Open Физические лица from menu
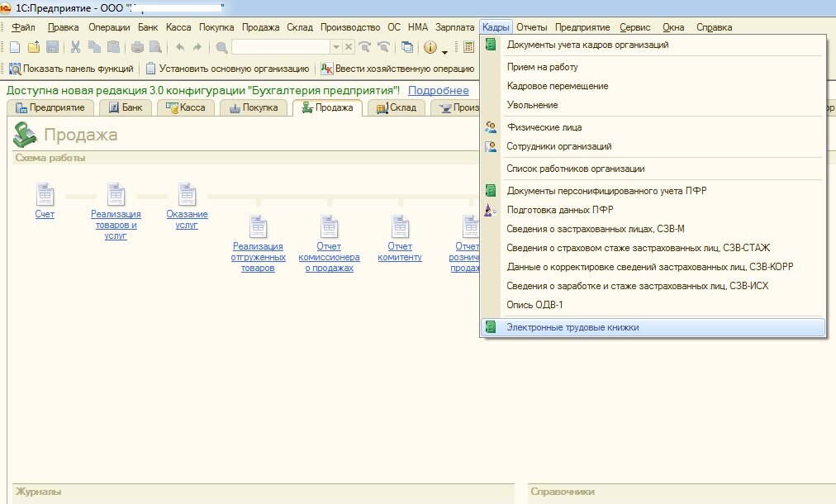Image resolution: width=836 pixels, height=504 pixels. click(653, 127)
